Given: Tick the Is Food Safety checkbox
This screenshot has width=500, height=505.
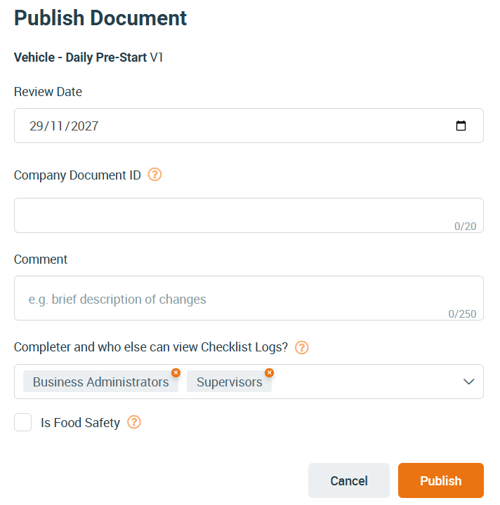Looking at the screenshot, I should (23, 422).
